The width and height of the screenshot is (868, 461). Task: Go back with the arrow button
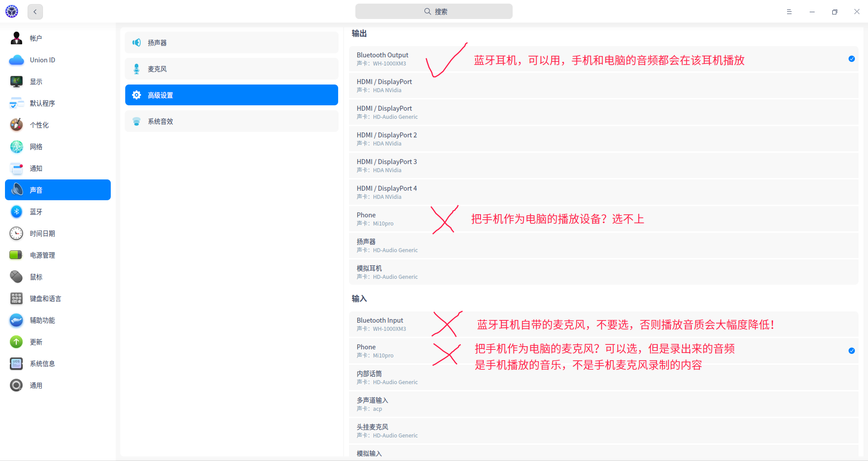click(x=35, y=12)
